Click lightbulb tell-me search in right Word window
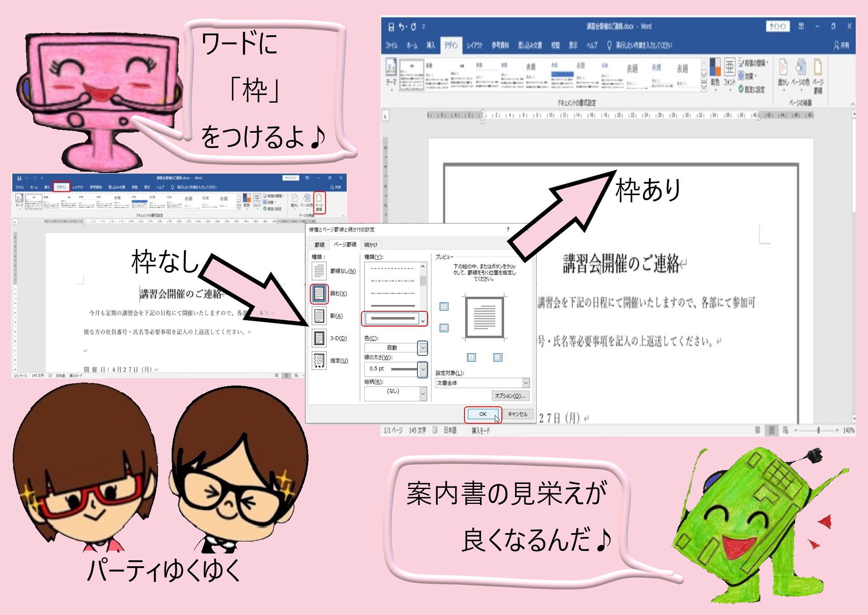Screen dimensions: 868x615 (609, 45)
